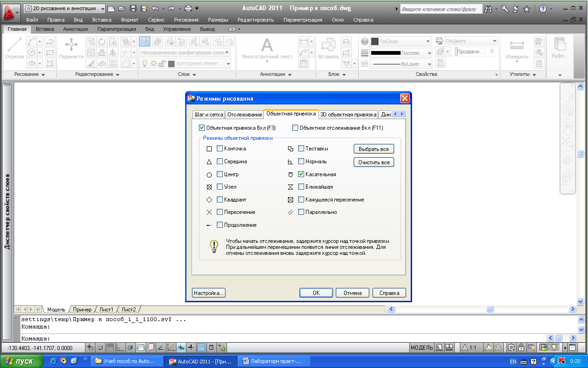Viewport: 588px width, 368px height.
Task: Open the Формат menu
Action: (x=130, y=20)
